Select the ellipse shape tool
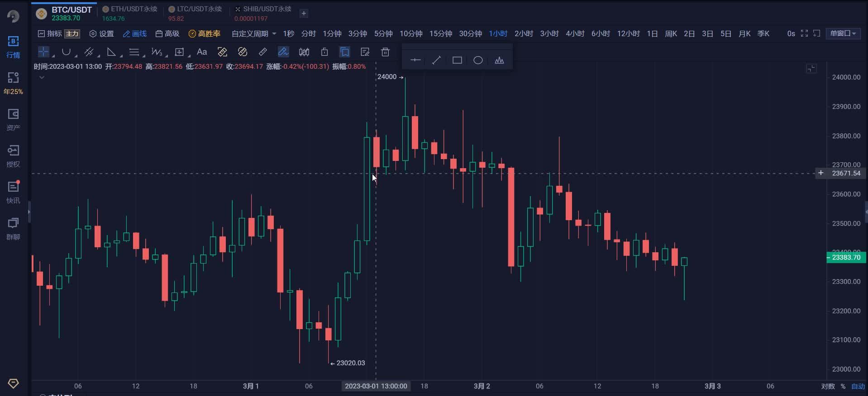868x396 pixels. point(478,60)
